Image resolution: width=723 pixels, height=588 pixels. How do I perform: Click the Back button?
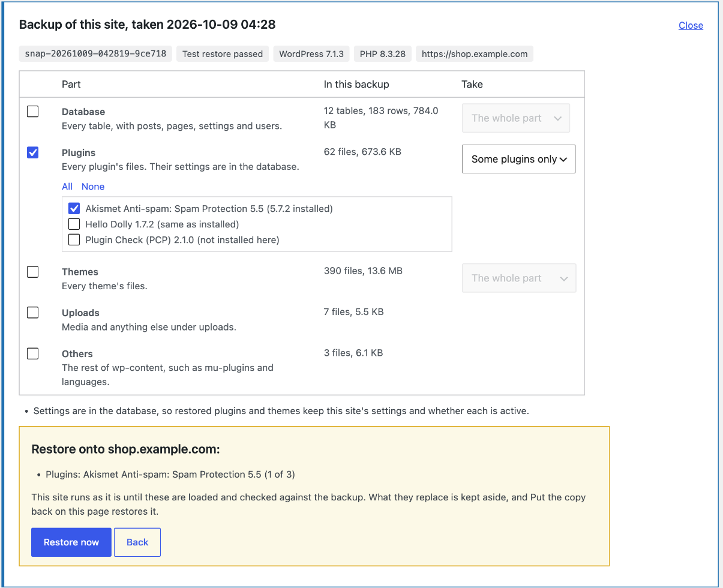[137, 542]
